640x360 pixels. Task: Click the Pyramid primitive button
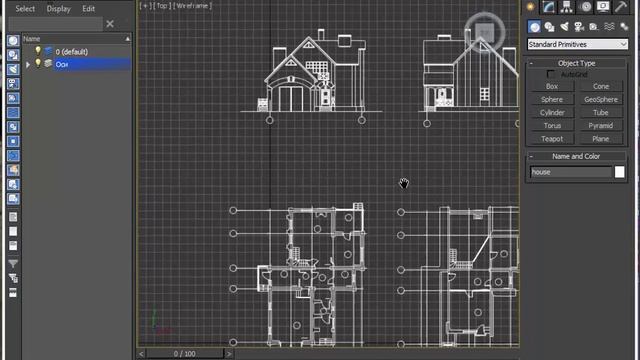pyautogui.click(x=601, y=125)
